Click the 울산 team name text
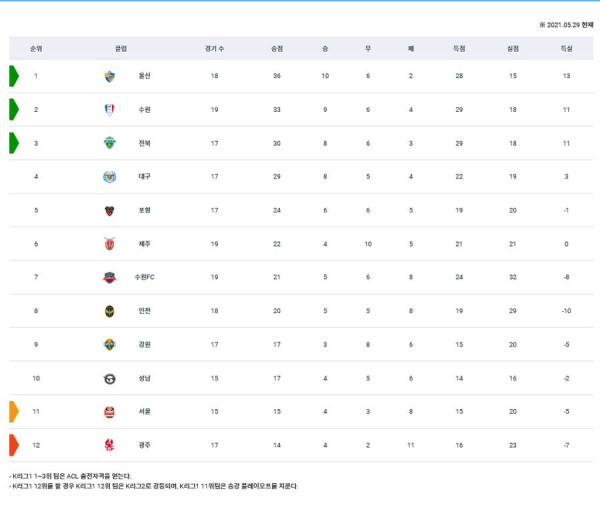The width and height of the screenshot is (600, 507). (x=145, y=76)
